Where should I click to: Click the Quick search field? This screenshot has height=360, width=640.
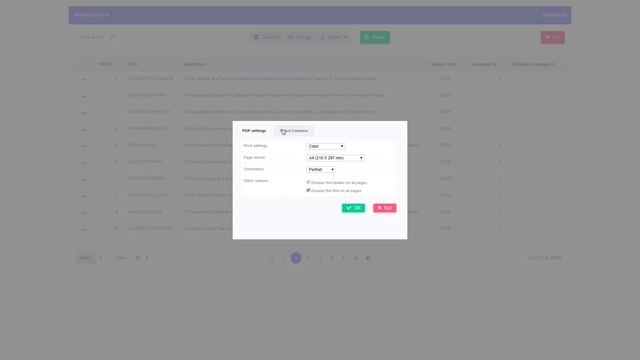(x=92, y=37)
